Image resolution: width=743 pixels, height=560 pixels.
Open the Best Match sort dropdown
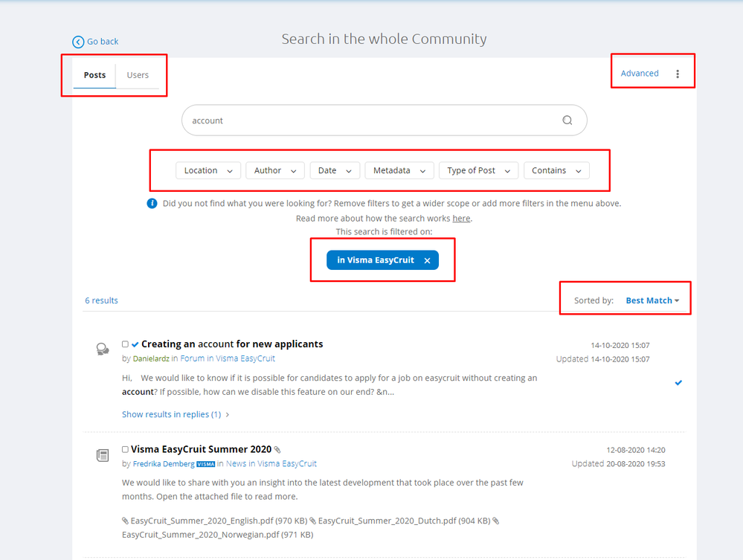(652, 300)
